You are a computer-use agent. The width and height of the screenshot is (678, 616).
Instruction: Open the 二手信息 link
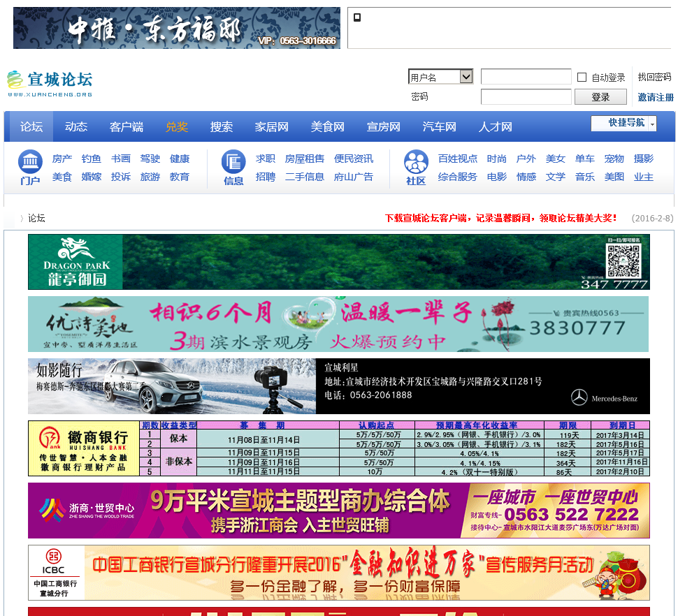(305, 177)
